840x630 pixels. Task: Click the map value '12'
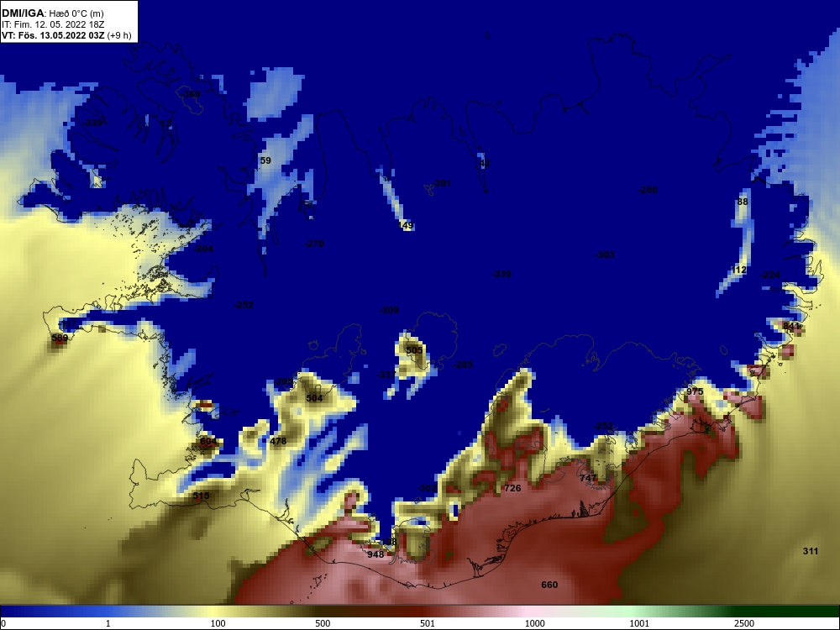point(166,123)
